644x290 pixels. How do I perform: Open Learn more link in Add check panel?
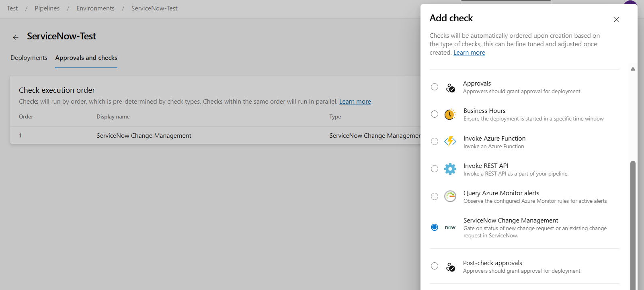click(x=469, y=53)
